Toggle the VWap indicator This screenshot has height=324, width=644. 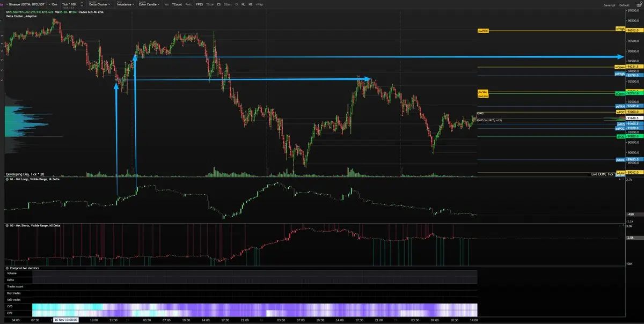point(259,4)
